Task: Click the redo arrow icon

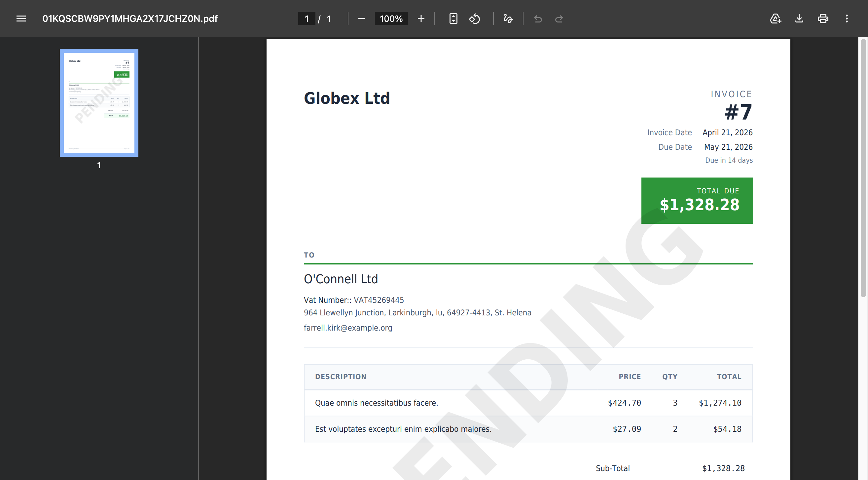Action: pyautogui.click(x=559, y=19)
